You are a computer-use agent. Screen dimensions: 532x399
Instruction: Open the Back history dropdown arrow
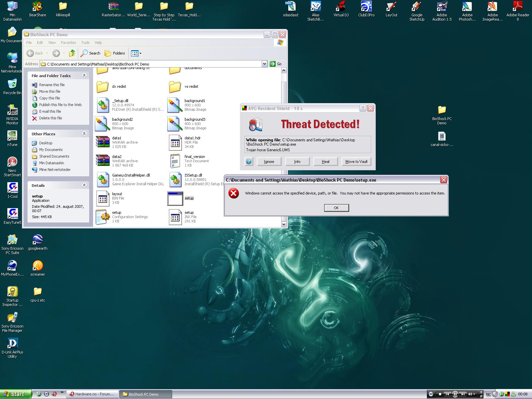[47, 53]
